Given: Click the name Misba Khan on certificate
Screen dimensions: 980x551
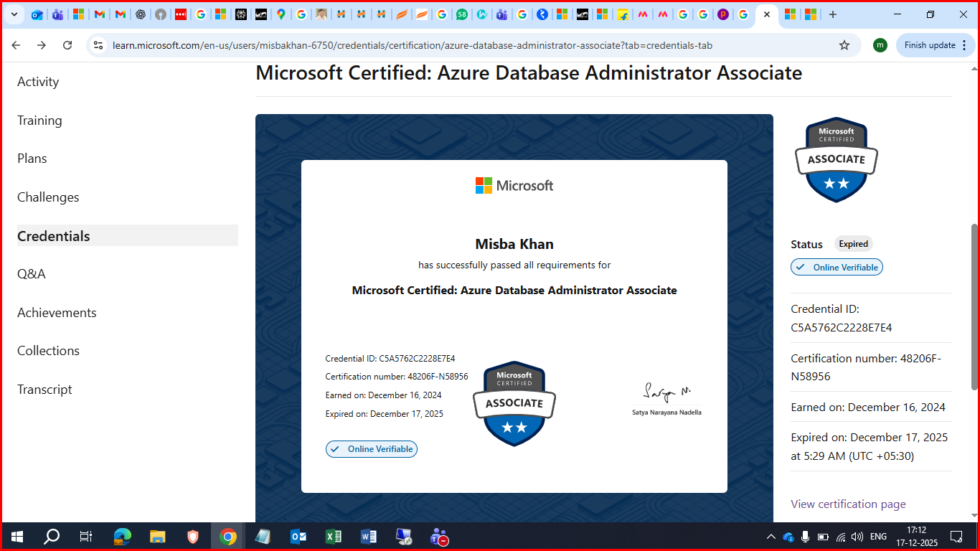Looking at the screenshot, I should coord(514,244).
